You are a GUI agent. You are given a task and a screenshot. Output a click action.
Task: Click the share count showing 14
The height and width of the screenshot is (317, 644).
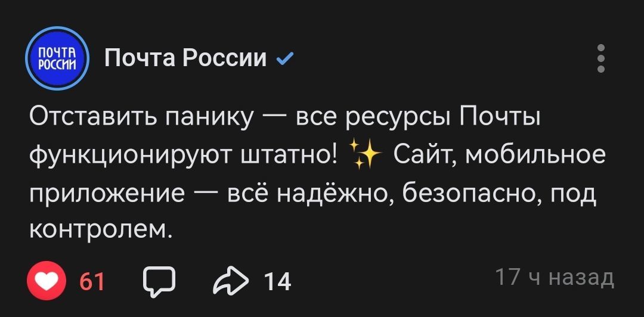pyautogui.click(x=277, y=280)
